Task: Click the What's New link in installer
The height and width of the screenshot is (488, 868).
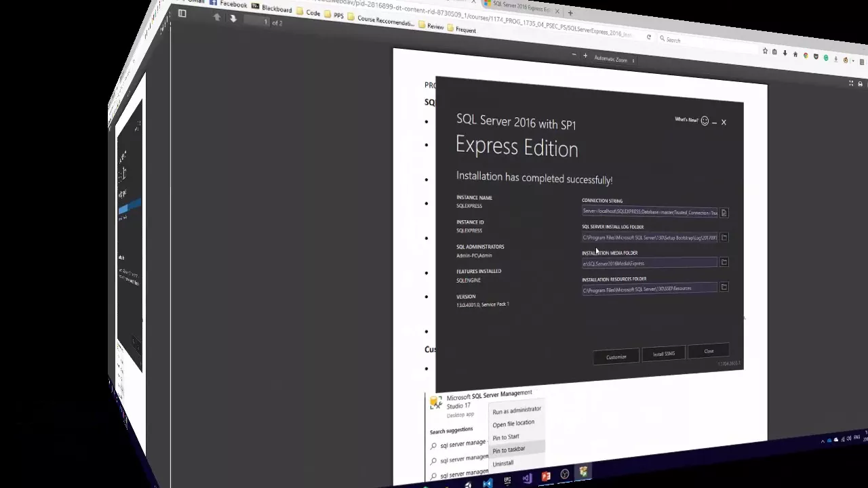Action: click(x=686, y=119)
